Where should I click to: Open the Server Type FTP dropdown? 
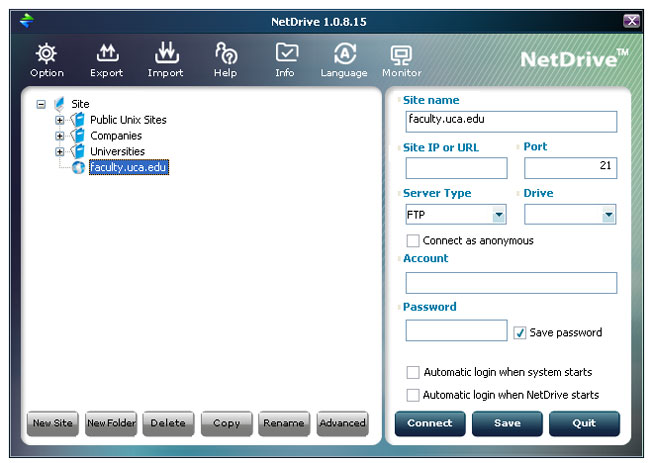click(498, 215)
